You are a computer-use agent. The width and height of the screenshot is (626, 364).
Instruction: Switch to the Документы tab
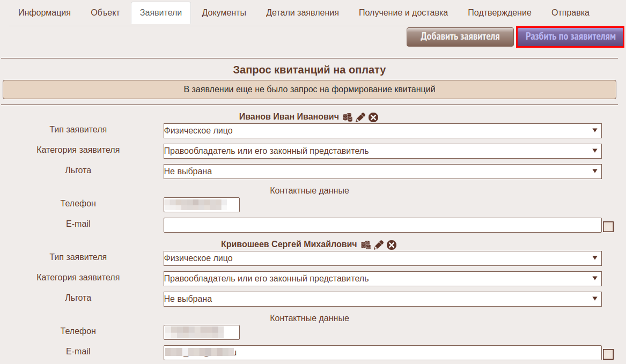point(224,13)
